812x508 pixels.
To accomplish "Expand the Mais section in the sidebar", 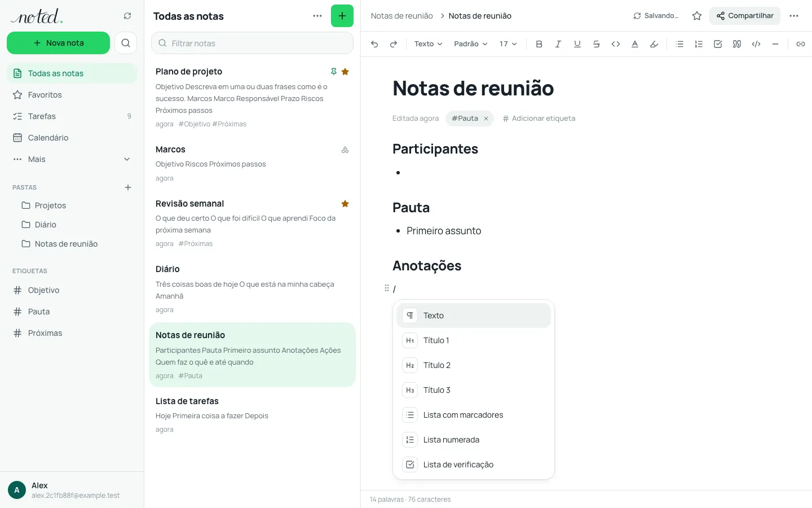I will (72, 159).
